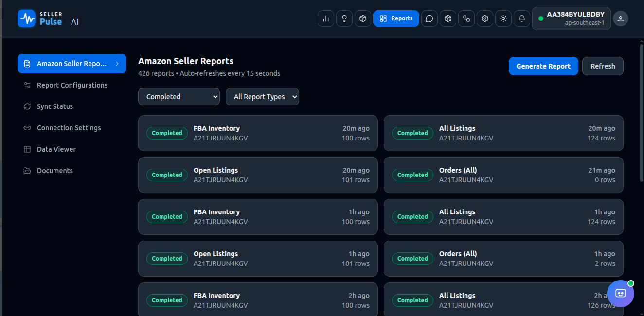
Task: Open the package search icon
Action: 448,18
